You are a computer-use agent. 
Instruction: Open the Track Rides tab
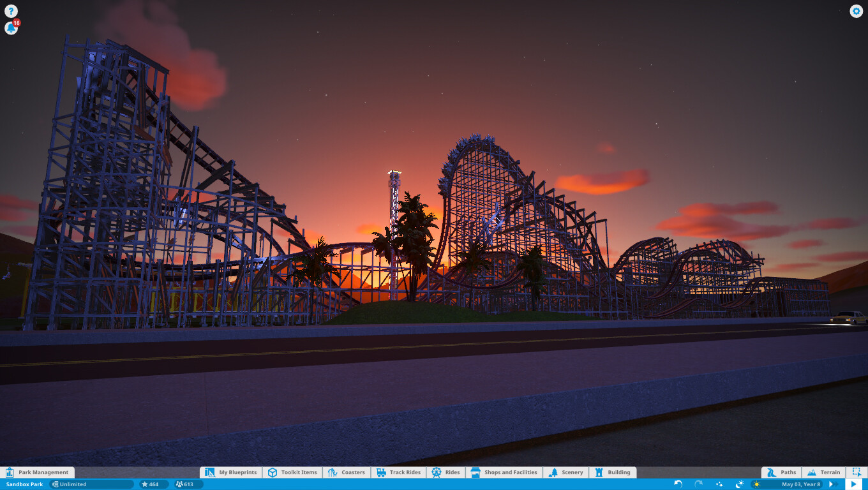[x=398, y=472]
